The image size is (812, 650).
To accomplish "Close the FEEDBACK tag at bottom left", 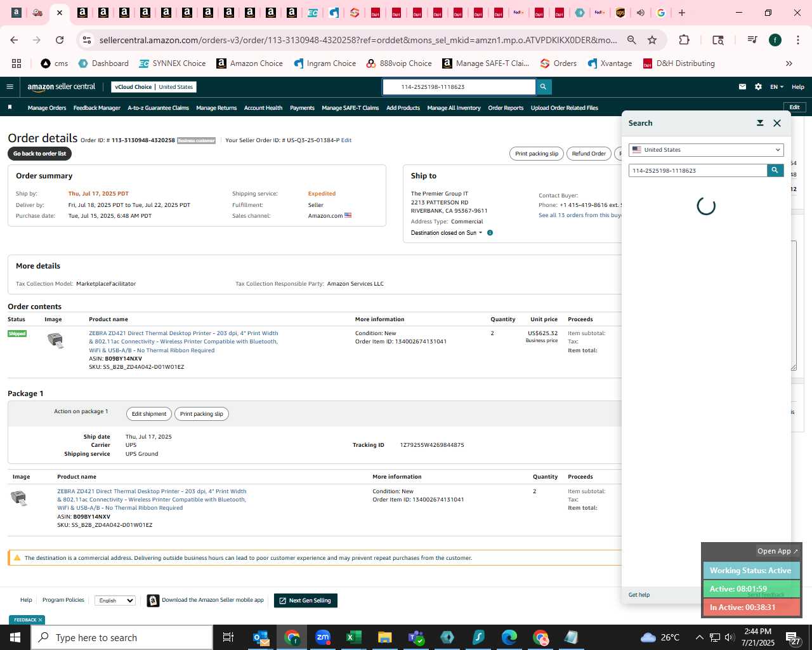I will click(40, 620).
